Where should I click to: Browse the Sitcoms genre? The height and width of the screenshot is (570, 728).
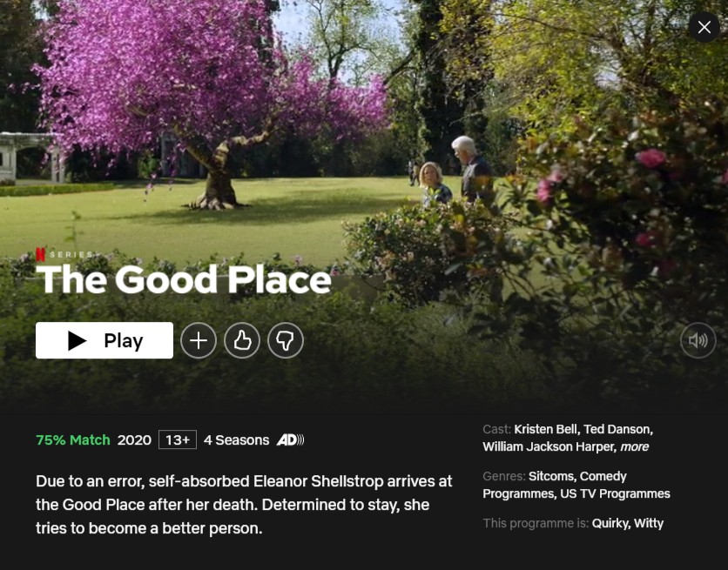click(x=551, y=476)
